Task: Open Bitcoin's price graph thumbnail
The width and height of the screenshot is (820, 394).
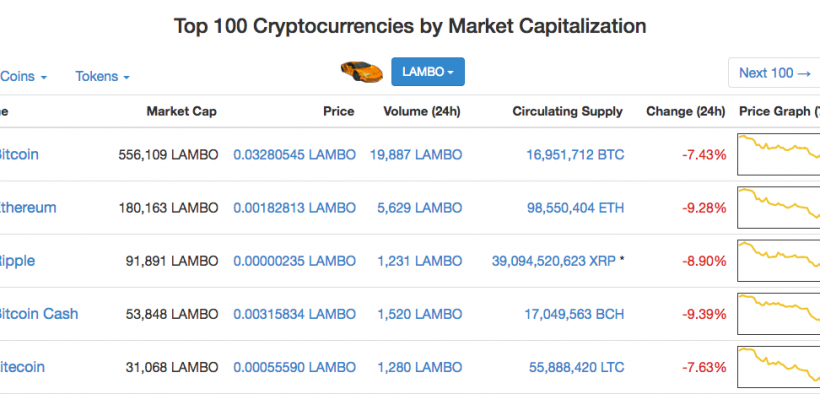Action: [x=779, y=154]
